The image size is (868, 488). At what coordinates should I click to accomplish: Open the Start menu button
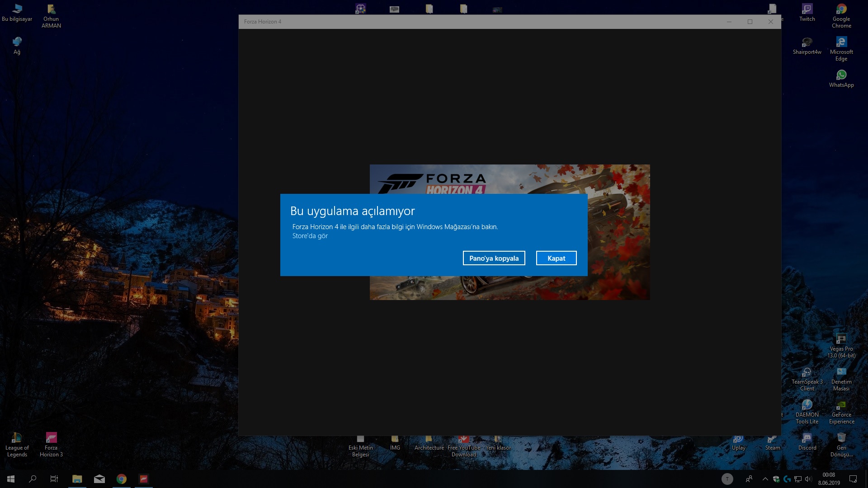click(x=10, y=479)
